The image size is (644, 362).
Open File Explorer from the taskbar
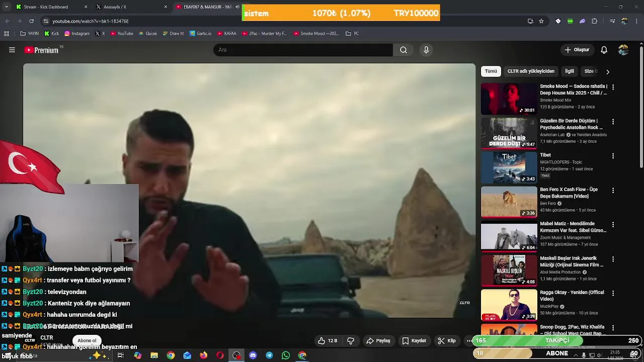coord(154,355)
